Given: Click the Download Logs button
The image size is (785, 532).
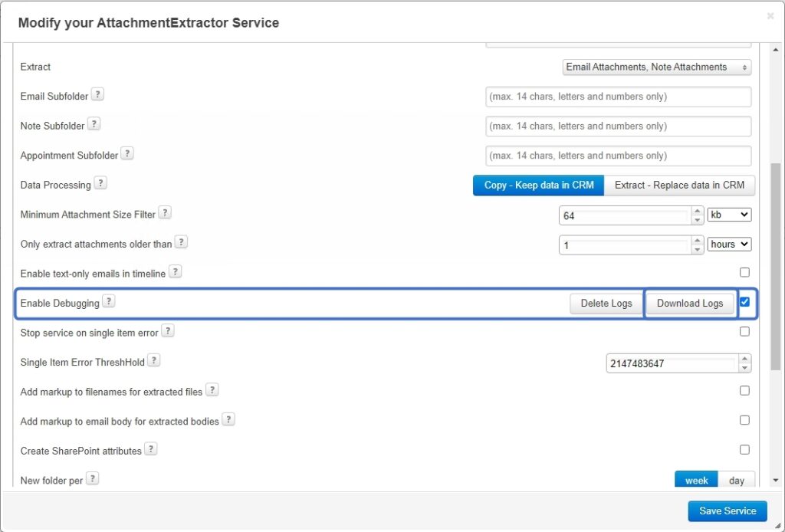Looking at the screenshot, I should (x=690, y=304).
